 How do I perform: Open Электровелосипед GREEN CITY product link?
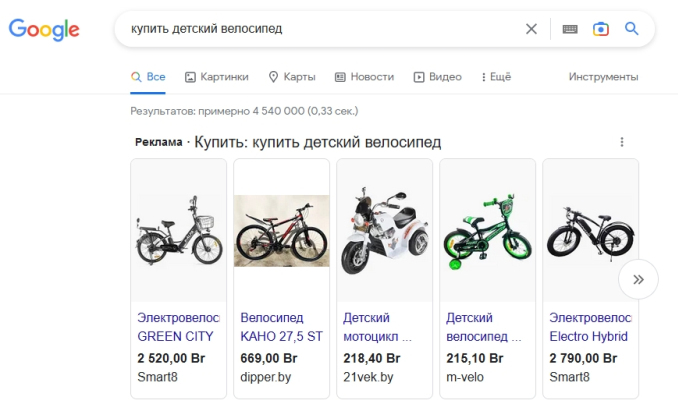click(178, 327)
